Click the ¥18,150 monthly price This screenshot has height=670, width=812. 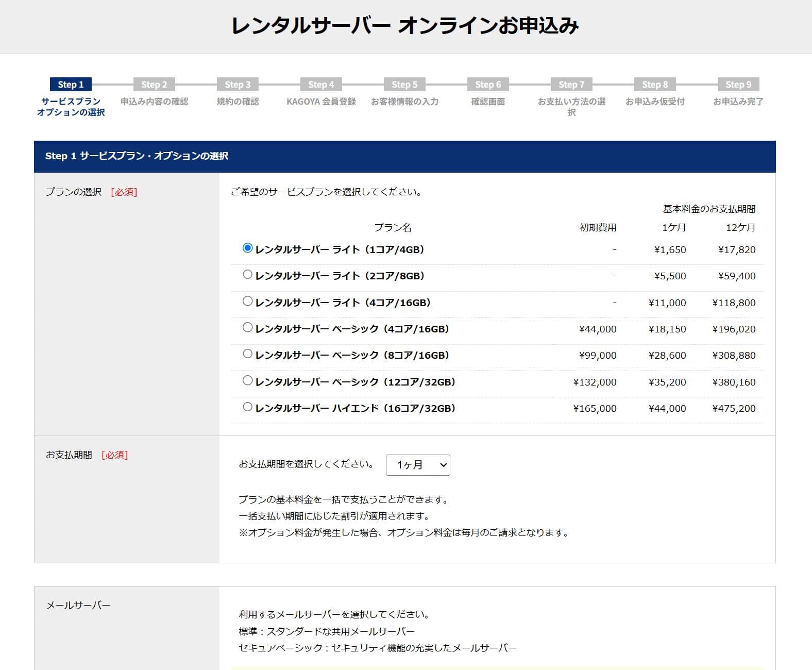click(x=667, y=329)
